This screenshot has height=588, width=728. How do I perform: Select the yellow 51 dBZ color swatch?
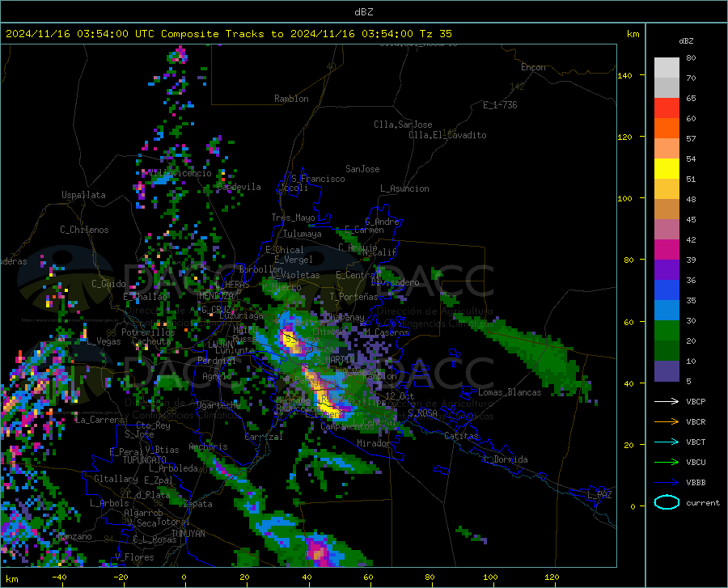click(x=667, y=169)
